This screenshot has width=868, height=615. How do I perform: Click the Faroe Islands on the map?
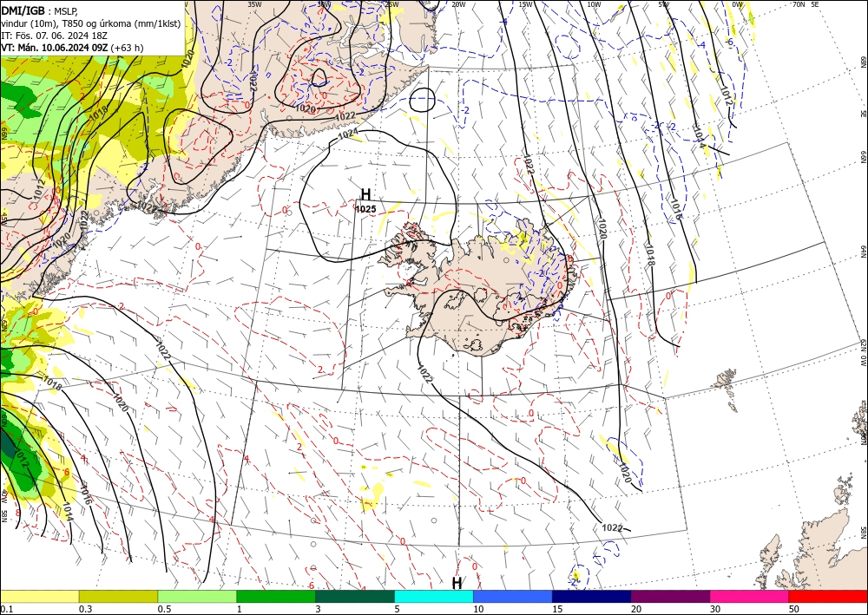tap(727, 389)
